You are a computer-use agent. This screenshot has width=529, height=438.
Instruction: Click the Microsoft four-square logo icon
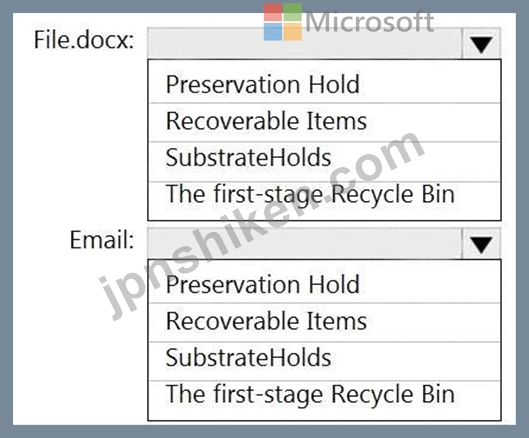coord(283,22)
